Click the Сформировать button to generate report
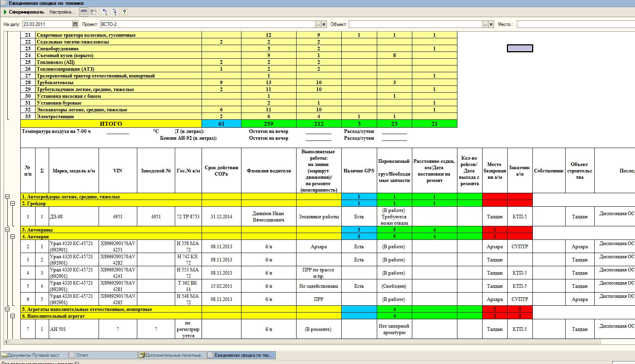This screenshot has width=635, height=364. pos(24,12)
